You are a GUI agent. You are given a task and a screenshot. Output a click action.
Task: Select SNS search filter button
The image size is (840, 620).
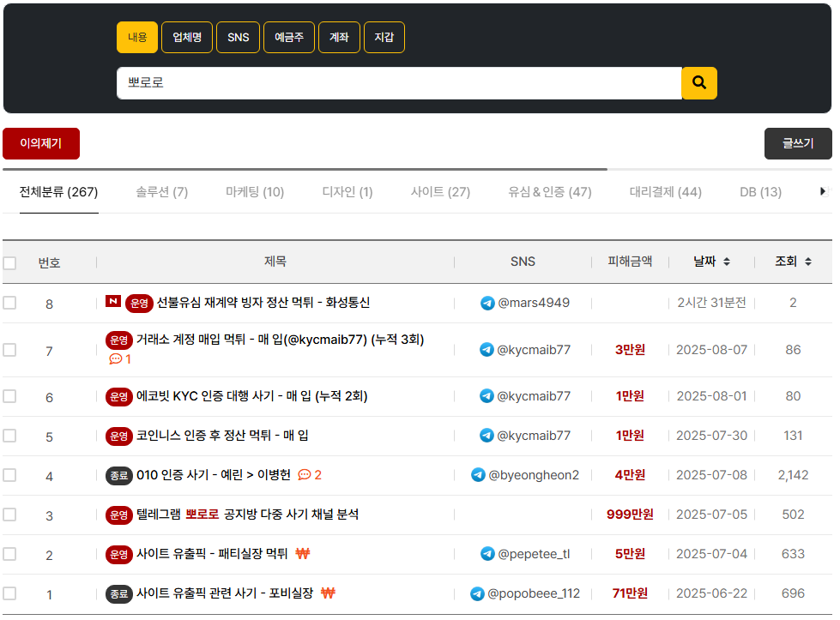[238, 38]
